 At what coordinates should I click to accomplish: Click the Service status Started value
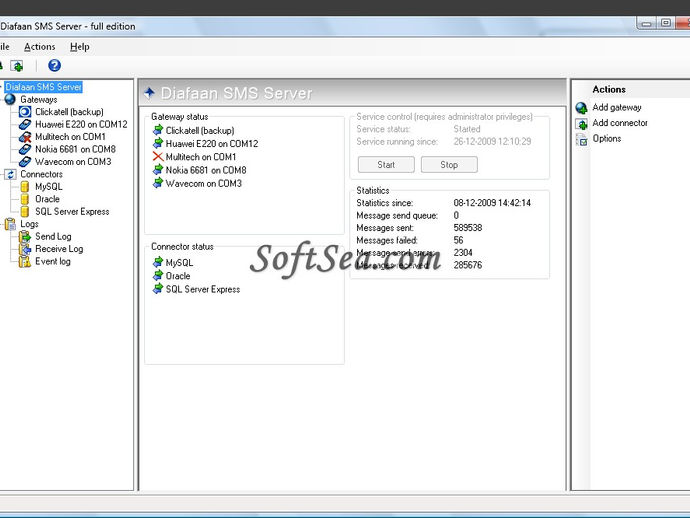467,129
